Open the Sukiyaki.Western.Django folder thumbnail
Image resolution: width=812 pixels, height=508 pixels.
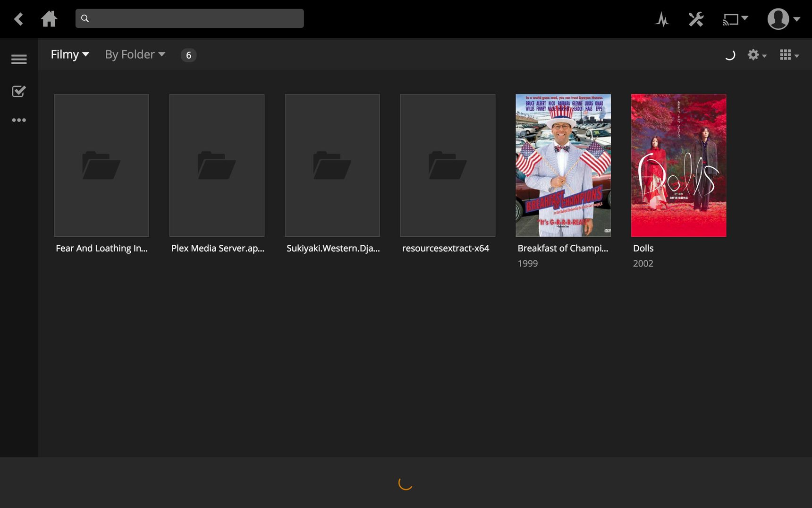pos(332,165)
